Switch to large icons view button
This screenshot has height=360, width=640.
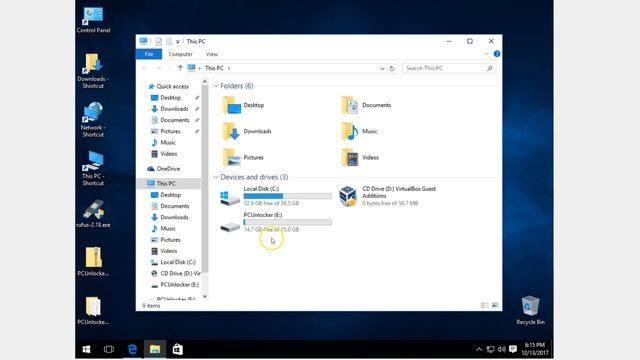tap(495, 305)
